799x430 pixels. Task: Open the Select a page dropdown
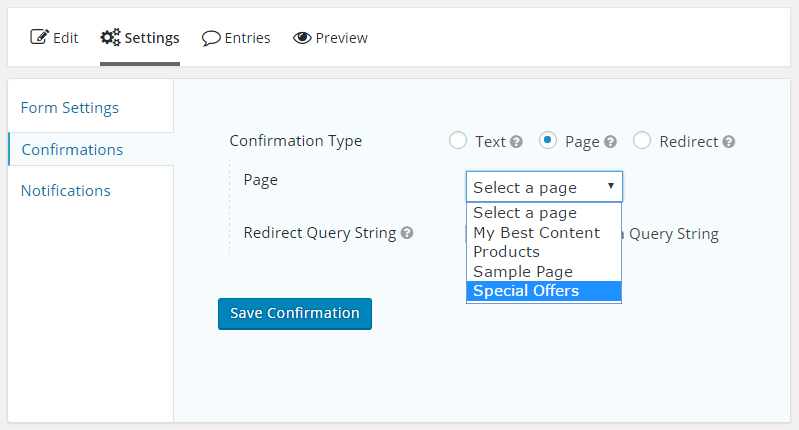pos(544,186)
